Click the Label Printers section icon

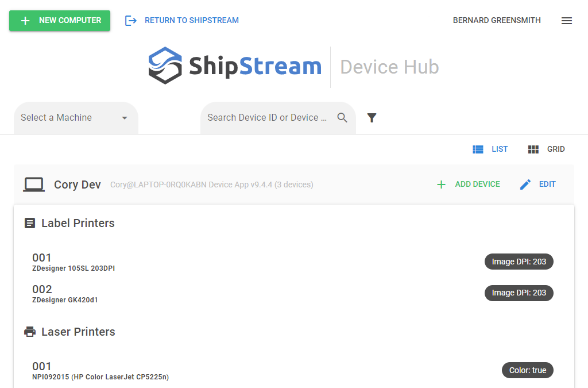pyautogui.click(x=30, y=223)
